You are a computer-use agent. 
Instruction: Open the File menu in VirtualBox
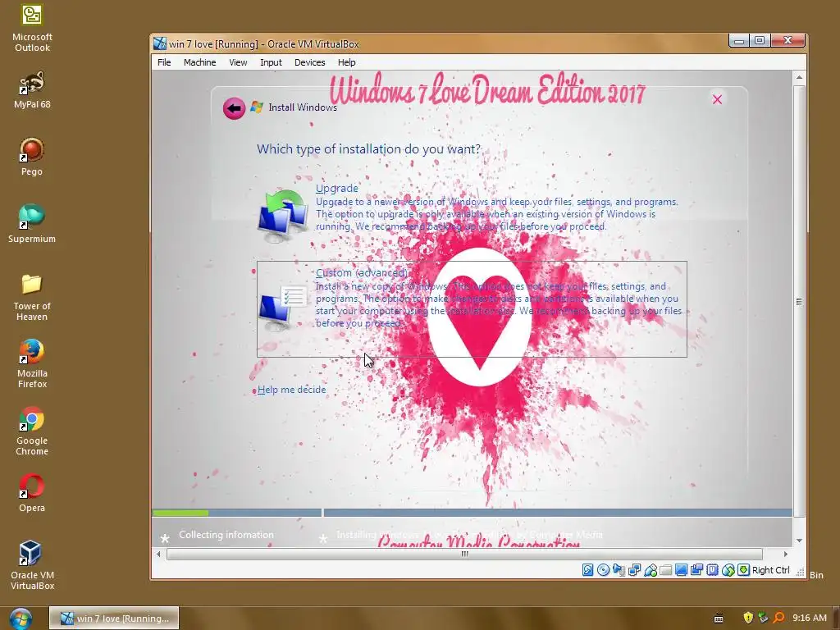(164, 62)
